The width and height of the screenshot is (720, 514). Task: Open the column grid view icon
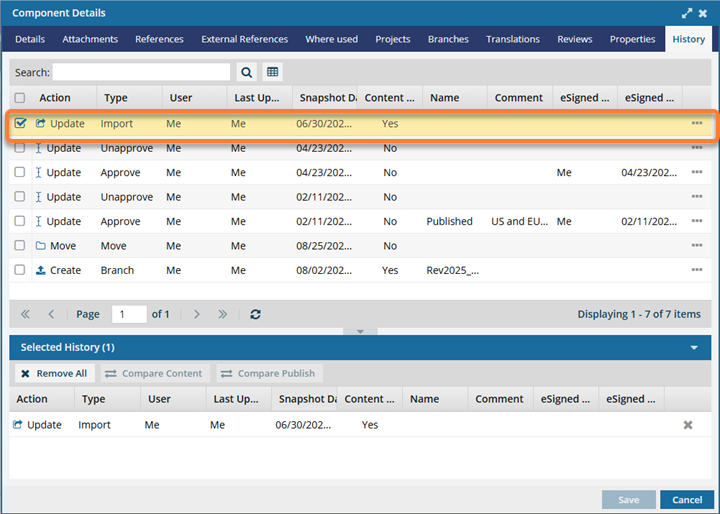click(272, 72)
